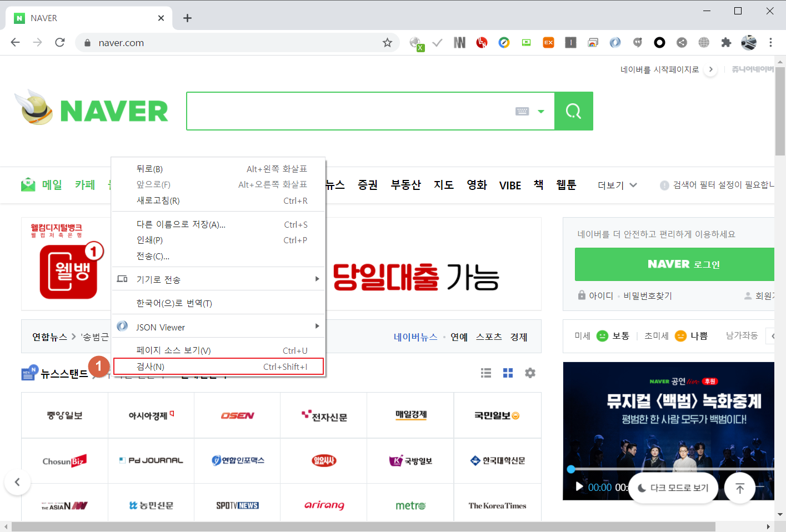Click the scroll-to-top arrow button
The width and height of the screenshot is (786, 532).
point(740,488)
